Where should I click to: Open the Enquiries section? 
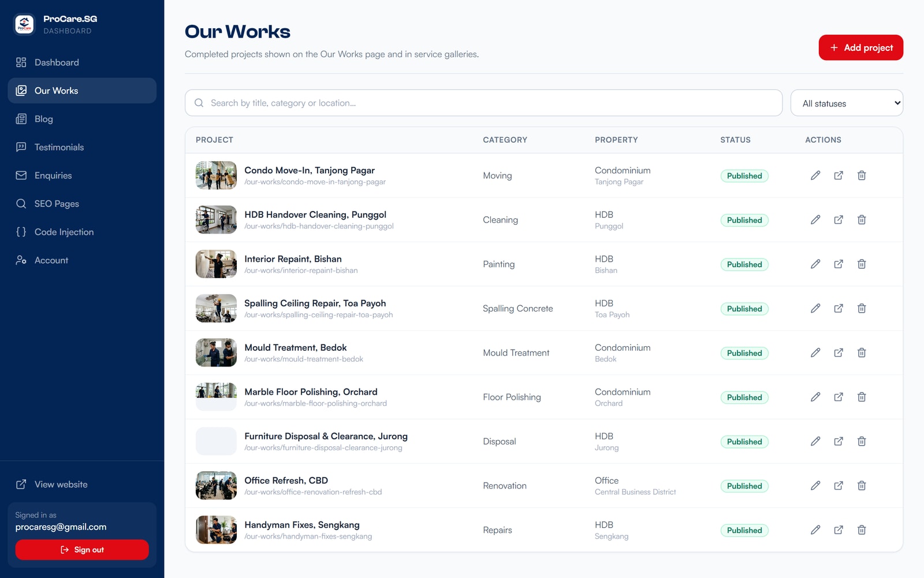(x=82, y=176)
